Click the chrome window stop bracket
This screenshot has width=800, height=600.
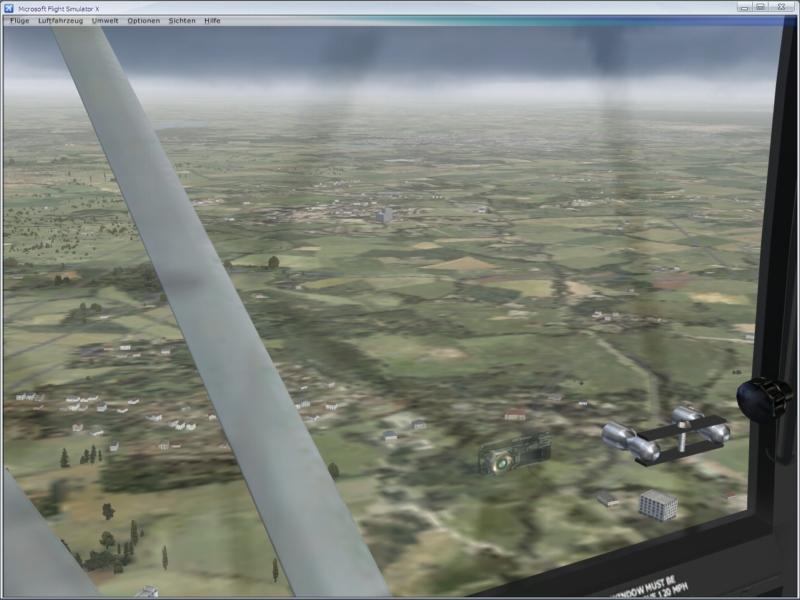click(666, 435)
